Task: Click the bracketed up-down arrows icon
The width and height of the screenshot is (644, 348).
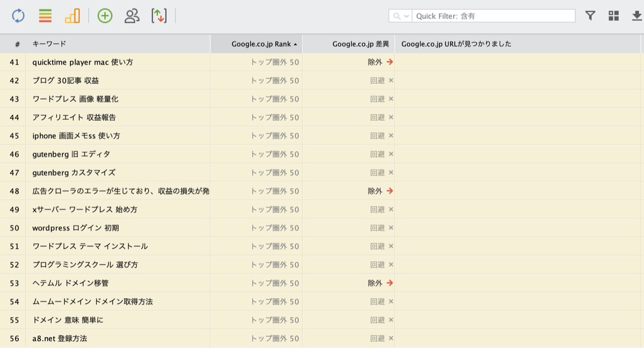Action: [x=159, y=16]
